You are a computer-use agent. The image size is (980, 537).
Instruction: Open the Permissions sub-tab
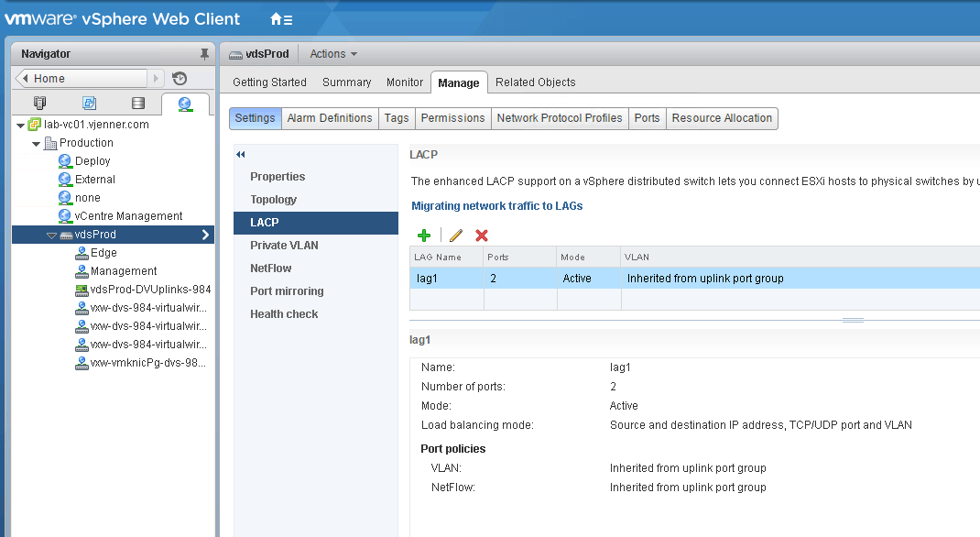pos(452,118)
